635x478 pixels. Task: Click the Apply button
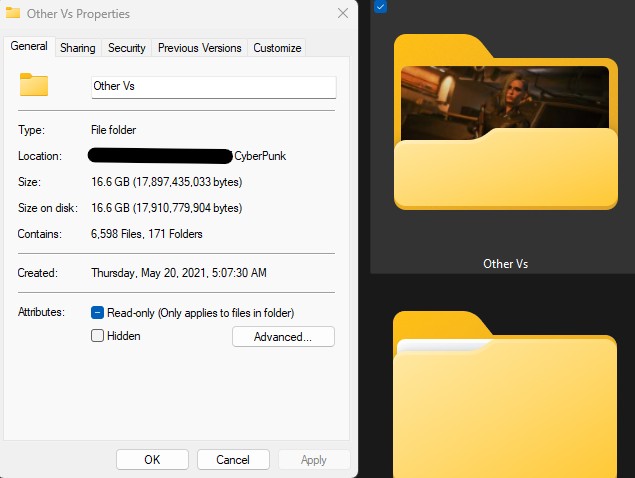pyautogui.click(x=314, y=460)
